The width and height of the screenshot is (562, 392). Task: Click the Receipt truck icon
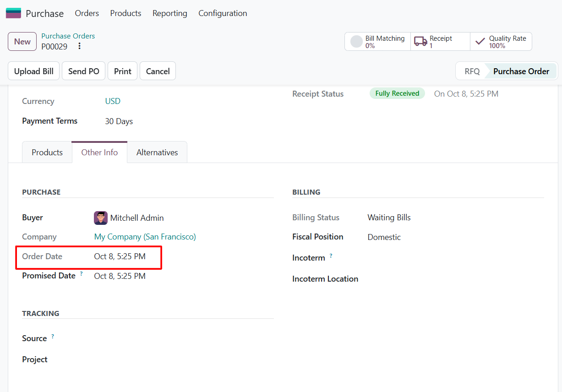point(420,42)
